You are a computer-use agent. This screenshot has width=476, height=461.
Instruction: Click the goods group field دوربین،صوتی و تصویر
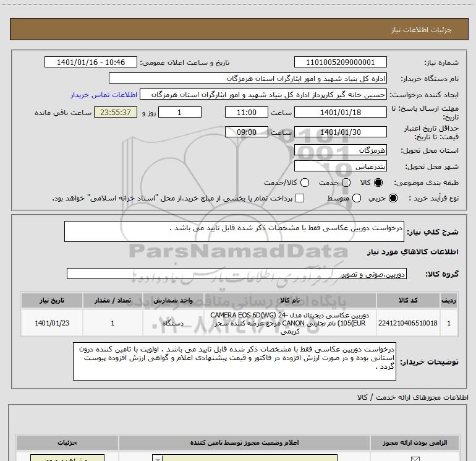coord(237,274)
